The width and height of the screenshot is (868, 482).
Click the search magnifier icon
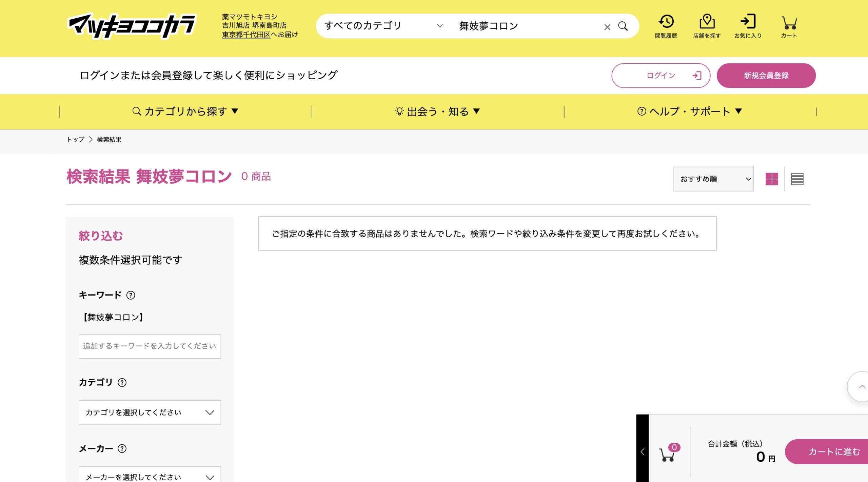(x=623, y=26)
